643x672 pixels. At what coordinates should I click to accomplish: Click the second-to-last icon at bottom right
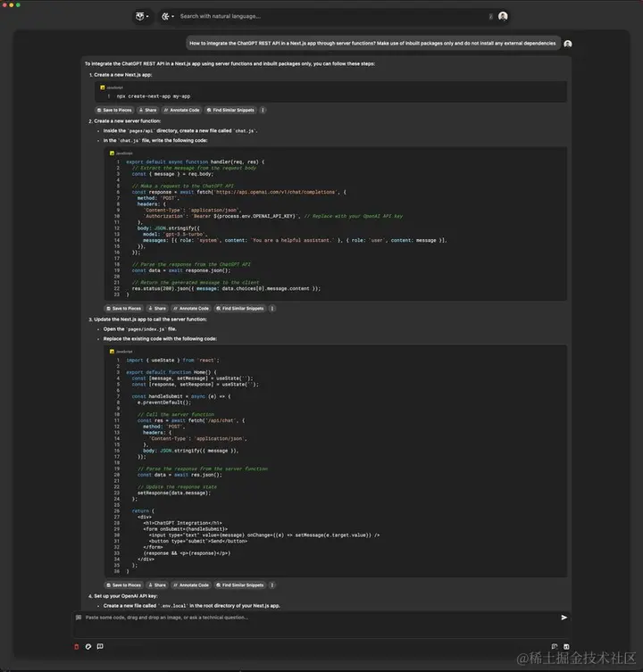coord(555,646)
